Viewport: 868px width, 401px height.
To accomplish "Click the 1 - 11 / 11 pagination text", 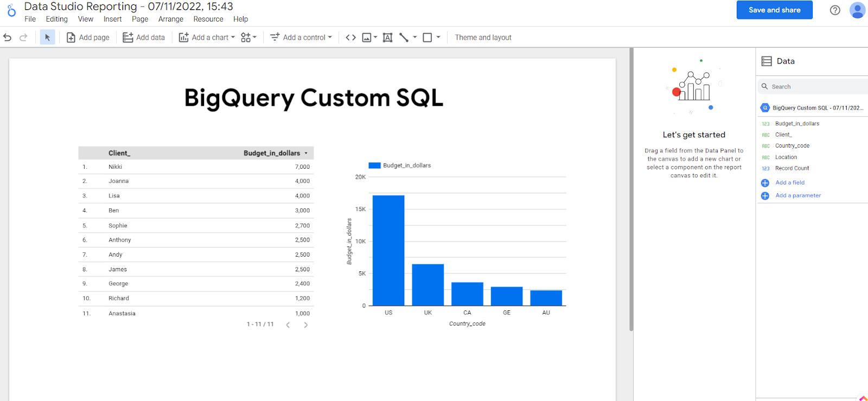I will point(260,324).
